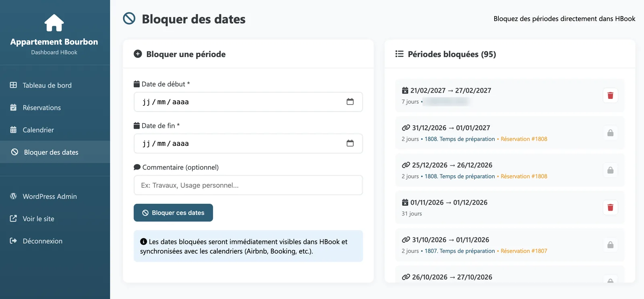
Task: Click the link icon beside 31/12/2026 period
Action: (406, 128)
